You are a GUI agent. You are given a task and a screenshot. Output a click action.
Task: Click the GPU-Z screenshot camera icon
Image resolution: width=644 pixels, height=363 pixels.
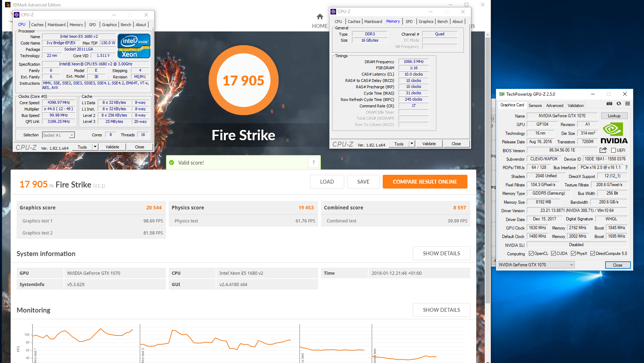(609, 103)
